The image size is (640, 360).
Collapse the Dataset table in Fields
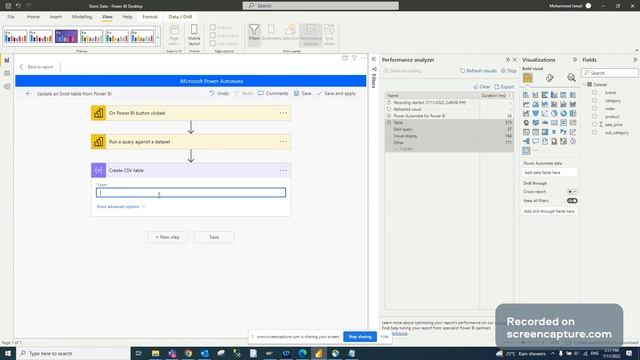[584, 84]
